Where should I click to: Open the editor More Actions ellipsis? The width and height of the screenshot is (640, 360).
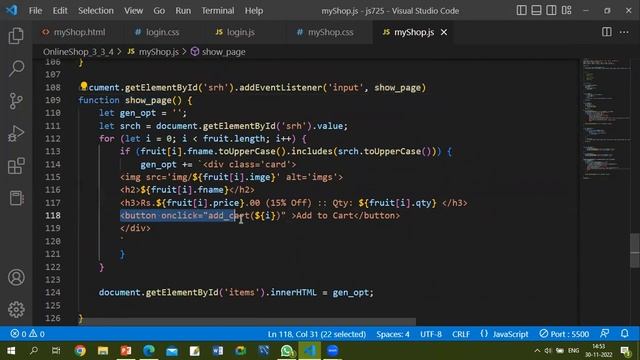click(624, 32)
